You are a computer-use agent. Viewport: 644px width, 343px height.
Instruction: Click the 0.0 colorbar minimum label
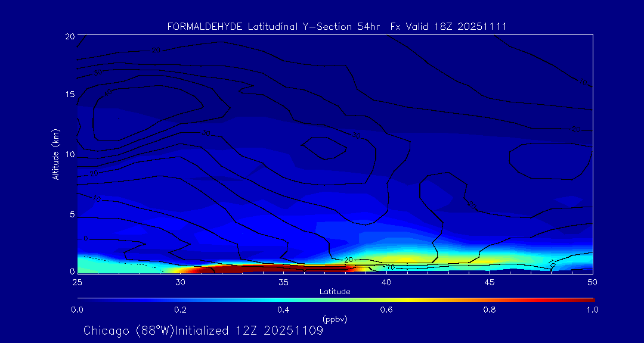point(77,310)
